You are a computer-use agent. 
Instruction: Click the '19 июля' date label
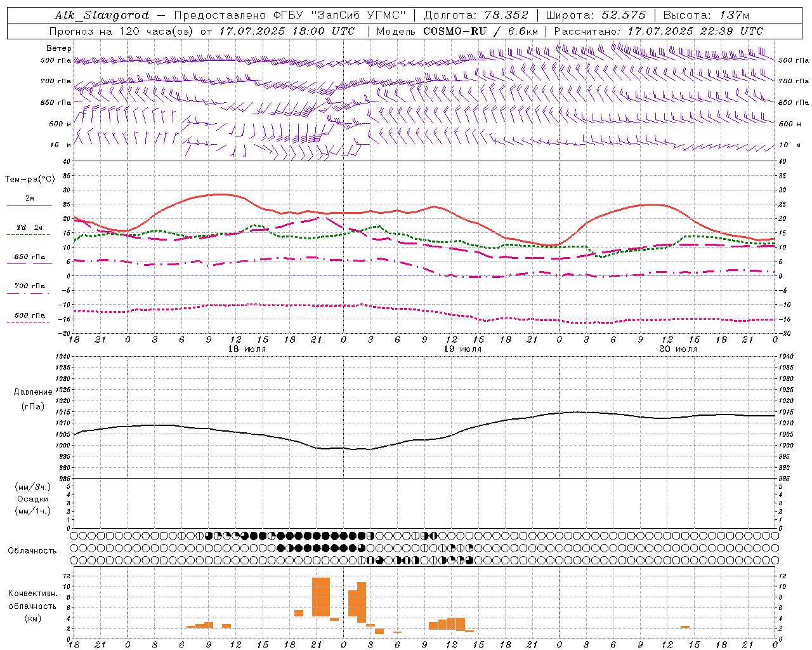tap(462, 349)
